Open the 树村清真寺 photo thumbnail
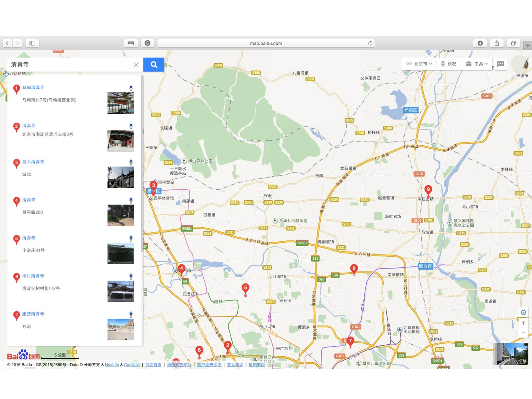This screenshot has width=532, height=399. click(120, 291)
